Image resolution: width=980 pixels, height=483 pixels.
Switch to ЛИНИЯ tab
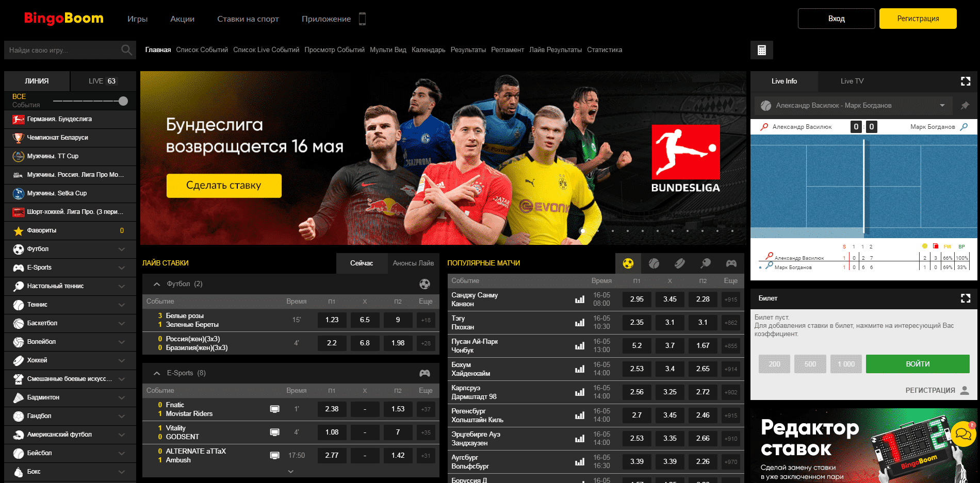click(37, 81)
